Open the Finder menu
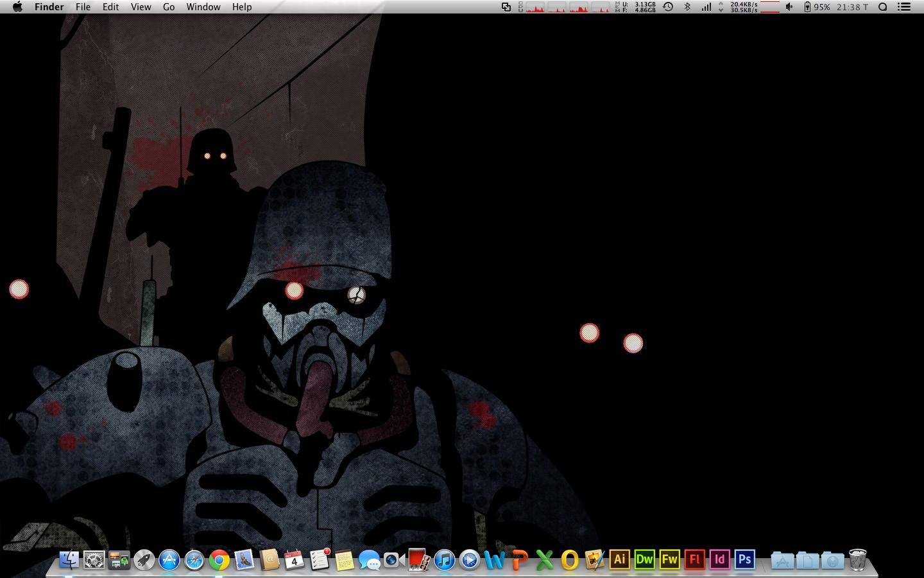The height and width of the screenshot is (578, 924). tap(49, 7)
